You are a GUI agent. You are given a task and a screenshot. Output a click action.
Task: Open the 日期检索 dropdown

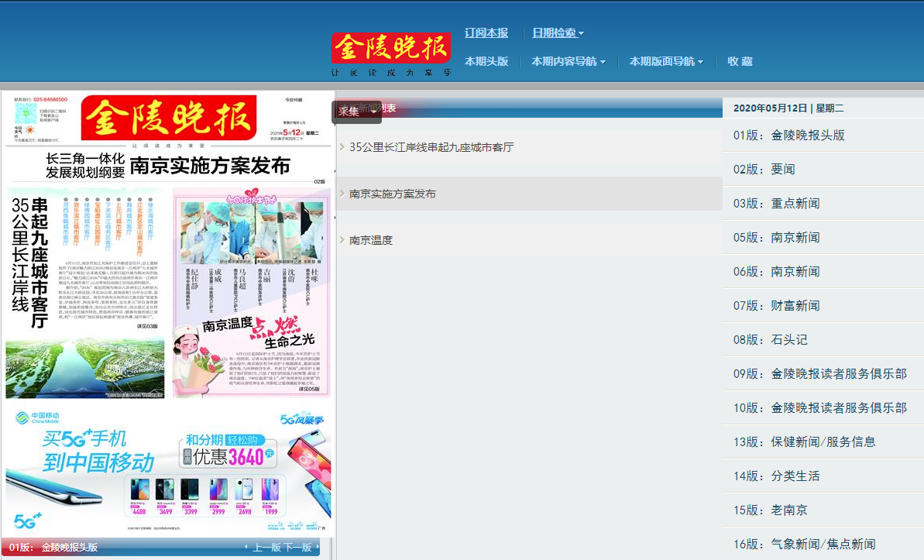click(557, 33)
